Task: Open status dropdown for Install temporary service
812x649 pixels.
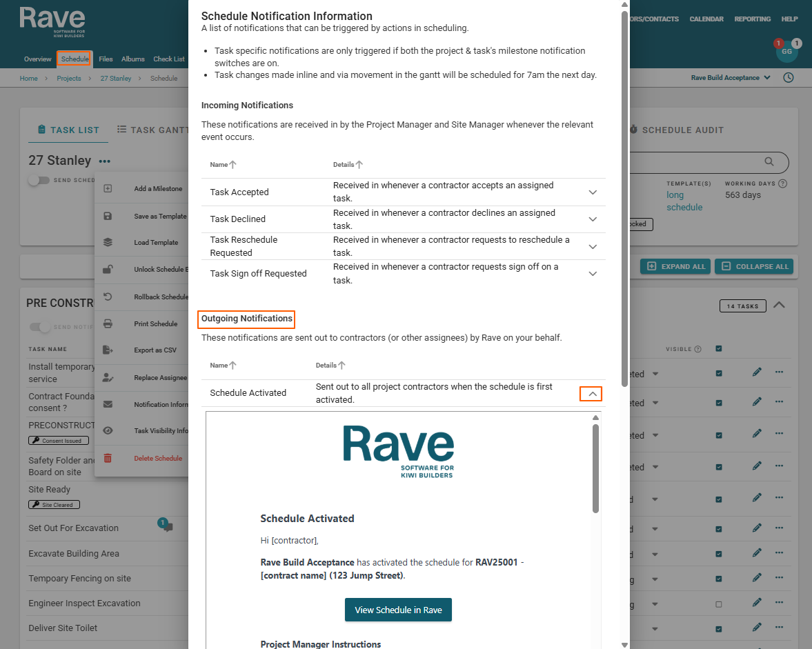Action: [655, 374]
